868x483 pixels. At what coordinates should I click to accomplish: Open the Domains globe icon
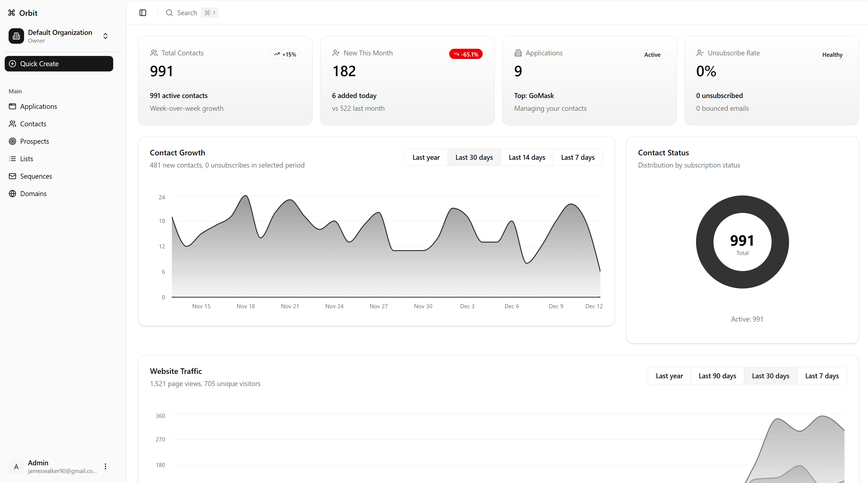[x=12, y=194]
